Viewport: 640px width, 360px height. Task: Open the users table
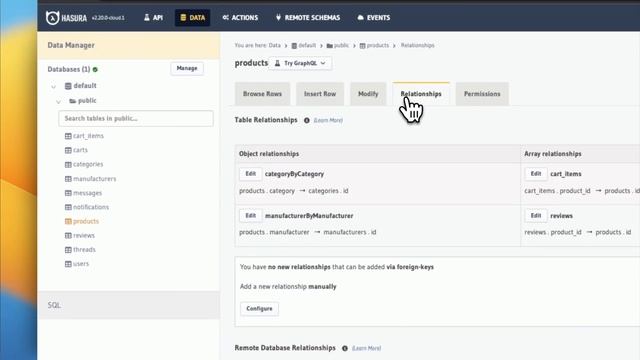77,264
